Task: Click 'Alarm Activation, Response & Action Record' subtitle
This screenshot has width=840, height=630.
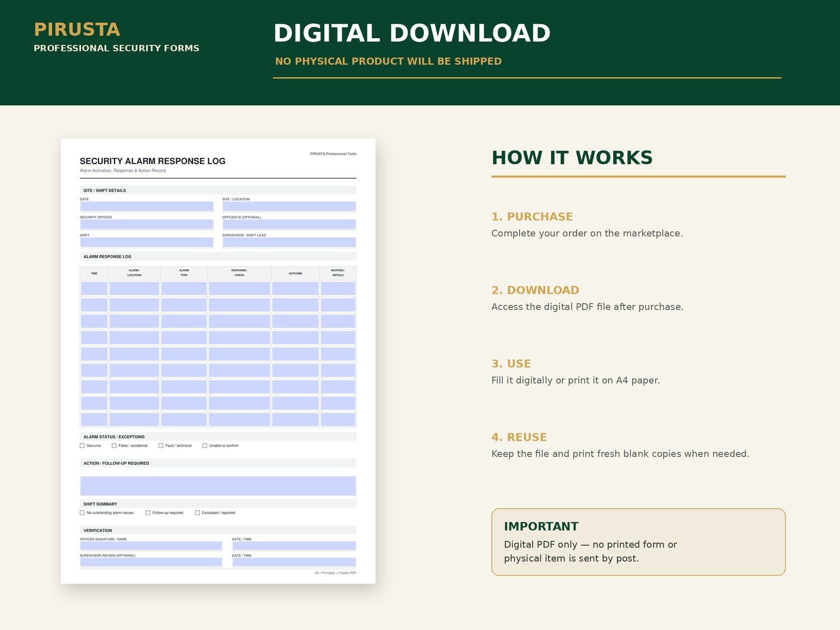Action: click(x=123, y=171)
